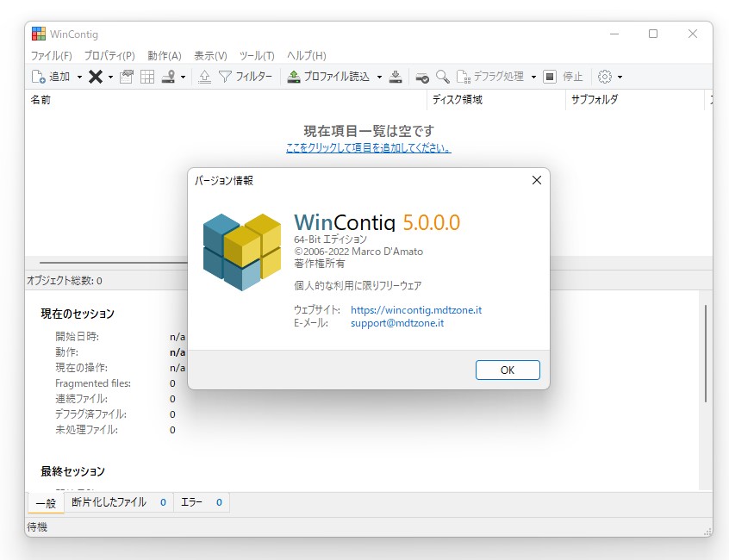Close the バージョン情報 dialog with X

537,180
